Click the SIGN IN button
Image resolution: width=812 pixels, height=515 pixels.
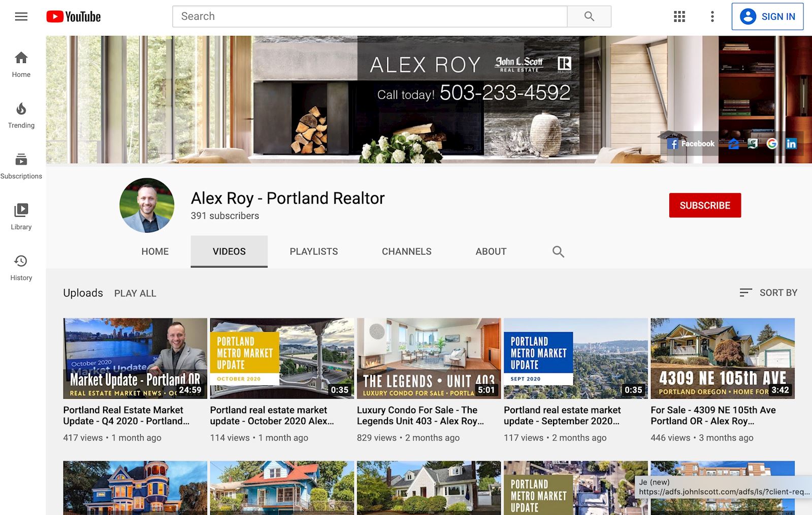[767, 17]
